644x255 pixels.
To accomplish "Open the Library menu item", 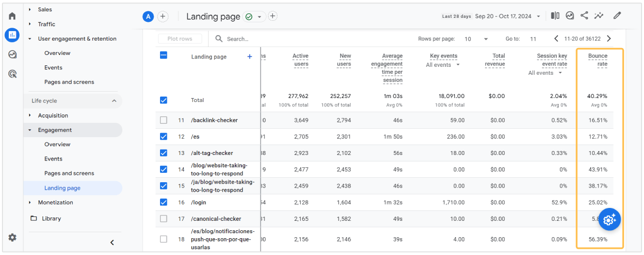I will point(51,218).
